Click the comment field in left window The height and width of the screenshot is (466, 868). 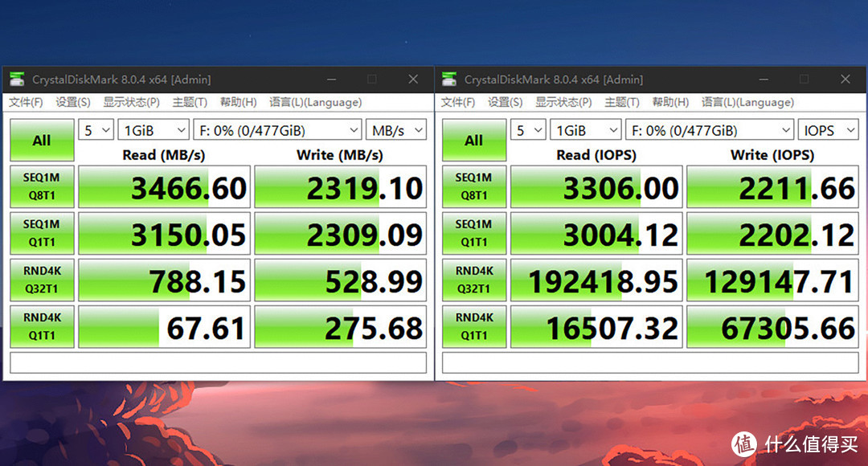point(218,363)
